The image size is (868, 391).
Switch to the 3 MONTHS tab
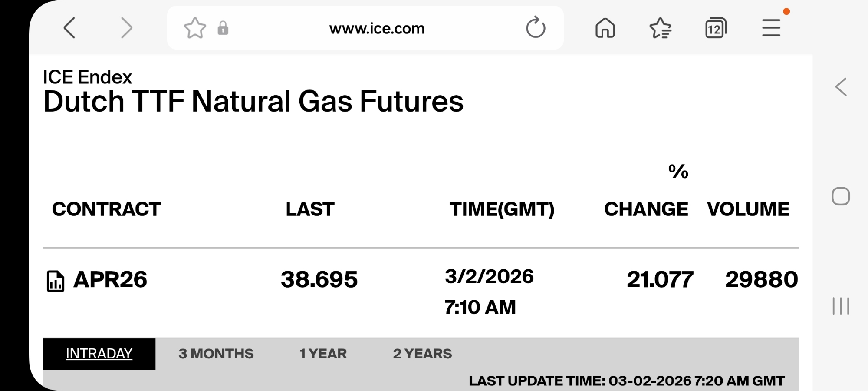point(216,354)
